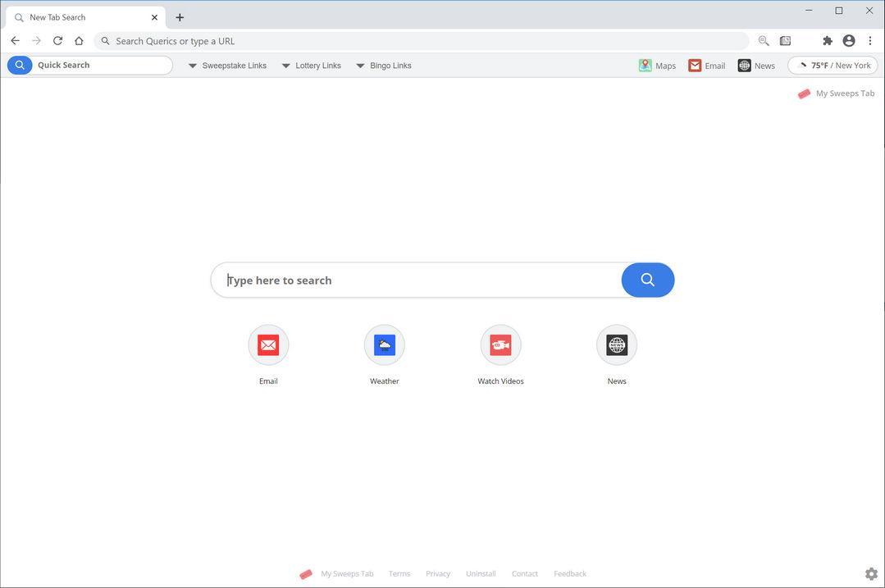The height and width of the screenshot is (588, 885).
Task: Focus the Type here to search field
Action: 417,280
